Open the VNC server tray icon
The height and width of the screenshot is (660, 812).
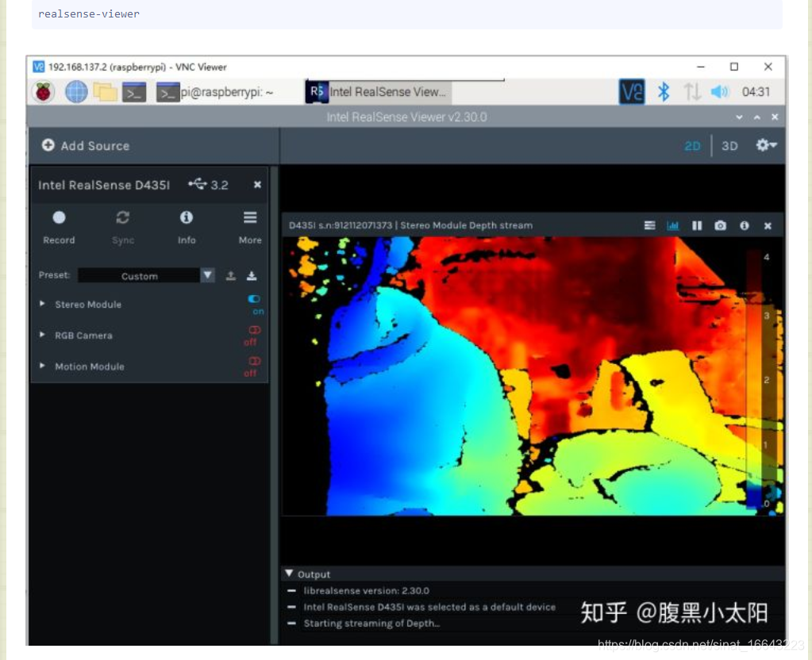(x=632, y=92)
